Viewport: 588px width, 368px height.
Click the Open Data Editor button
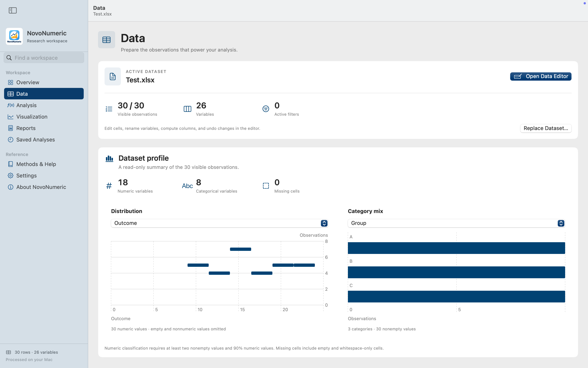[x=541, y=76]
